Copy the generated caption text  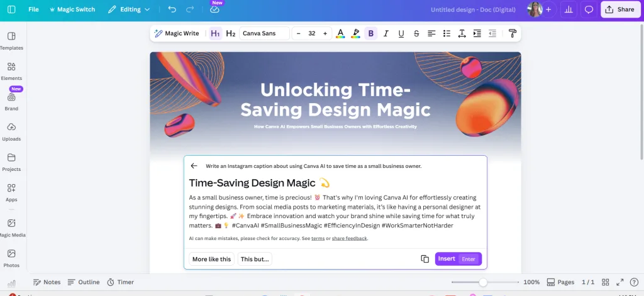[425, 259]
